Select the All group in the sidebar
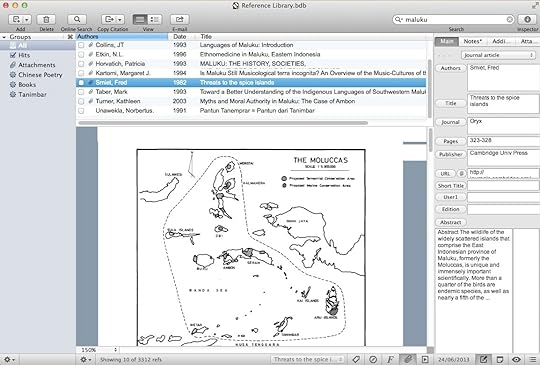 [38, 45]
